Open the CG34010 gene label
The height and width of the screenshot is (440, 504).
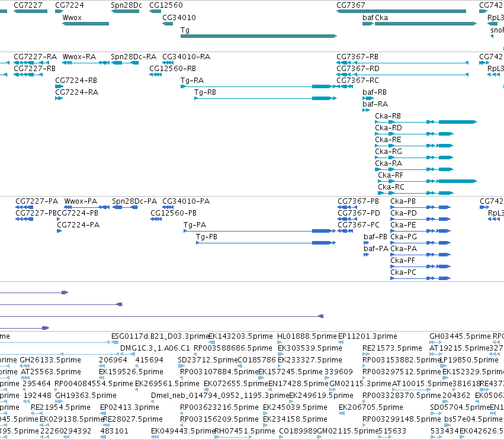coord(179,17)
